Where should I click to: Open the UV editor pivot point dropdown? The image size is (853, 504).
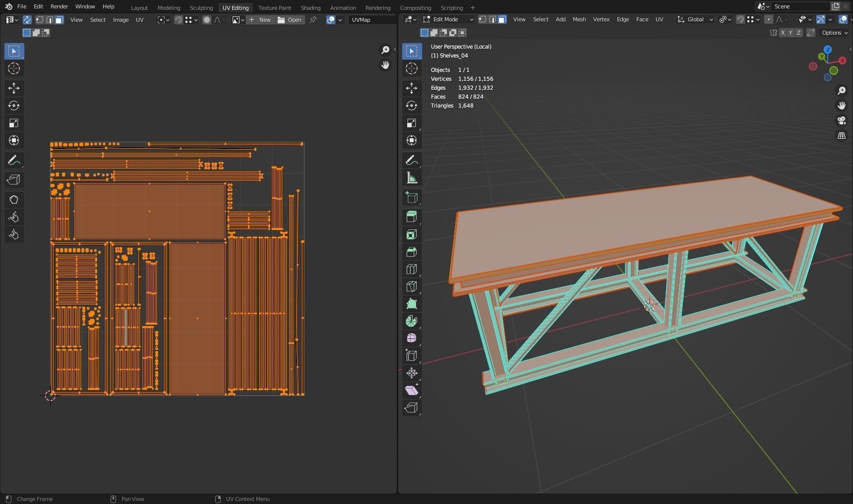[x=163, y=20]
